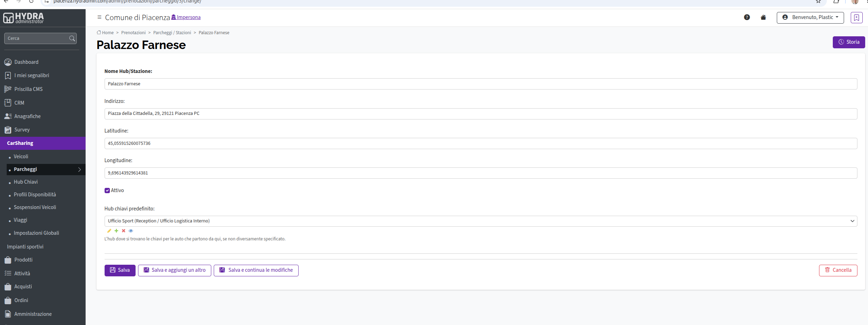Toggle the blue eye view hub icon

pyautogui.click(x=131, y=231)
